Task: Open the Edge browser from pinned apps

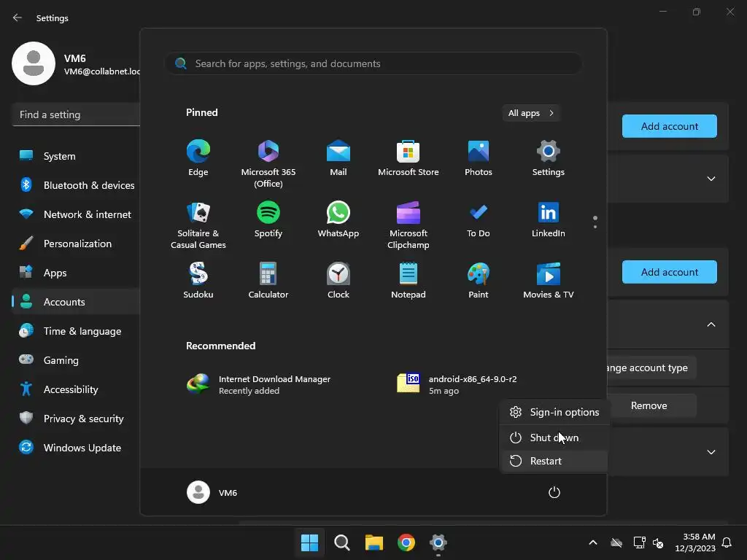Action: pyautogui.click(x=198, y=158)
